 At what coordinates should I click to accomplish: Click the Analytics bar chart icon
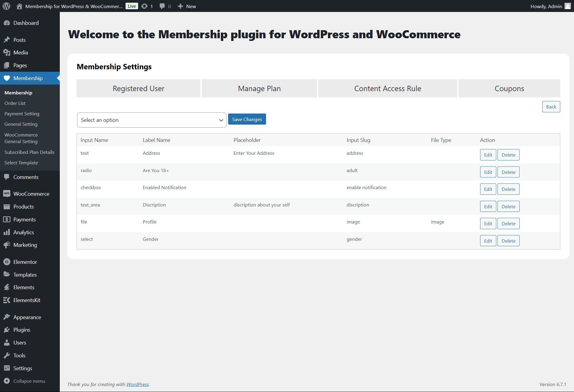7,232
